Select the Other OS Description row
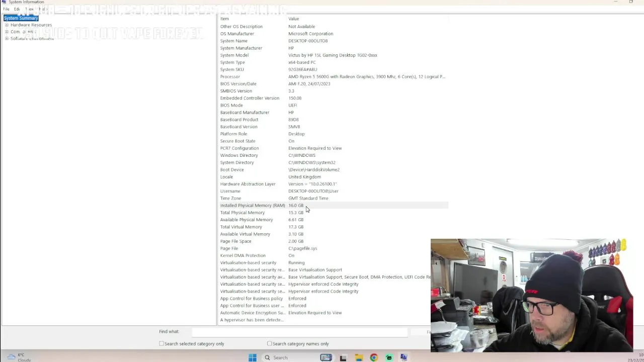 [333, 27]
